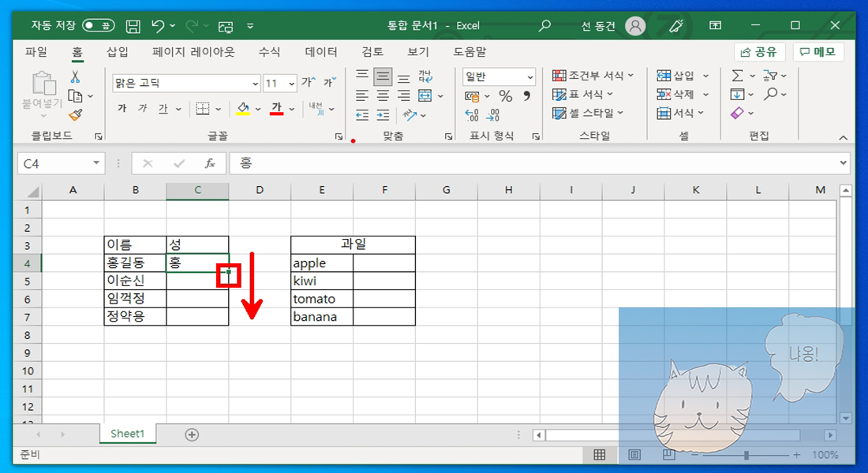868x473 pixels.
Task: Click the Insert Function fx icon
Action: pyautogui.click(x=210, y=163)
